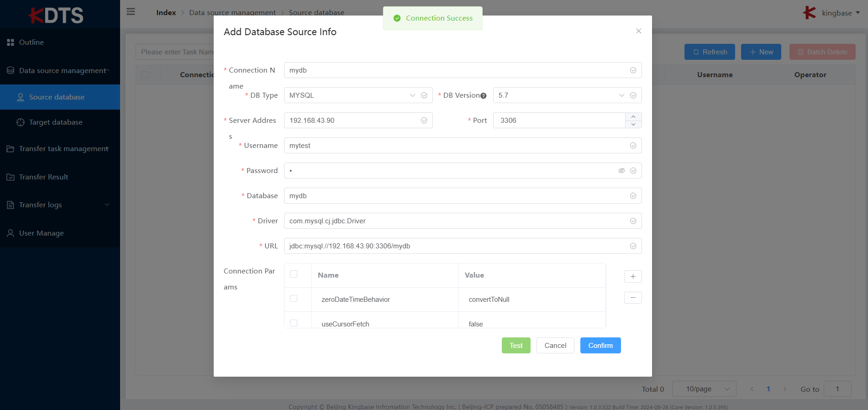
Task: Click the KDTS logo
Action: 56,15
